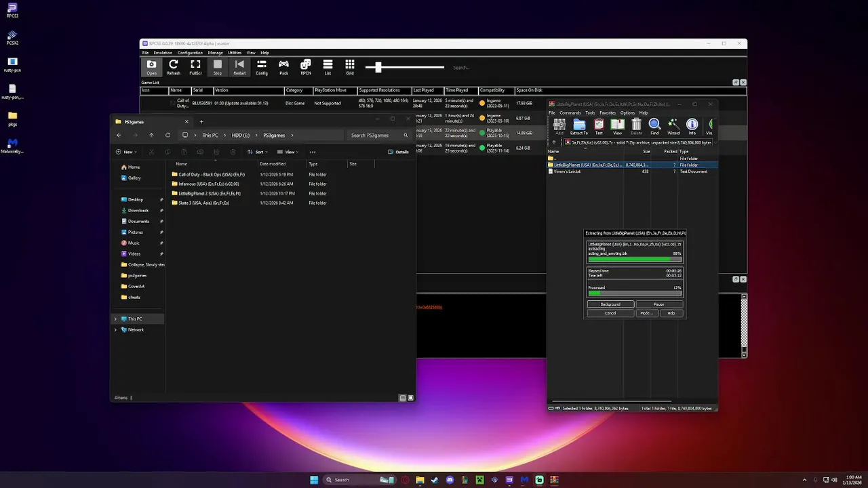
Task: Open the View dropdown in File Explorer
Action: click(x=288, y=152)
